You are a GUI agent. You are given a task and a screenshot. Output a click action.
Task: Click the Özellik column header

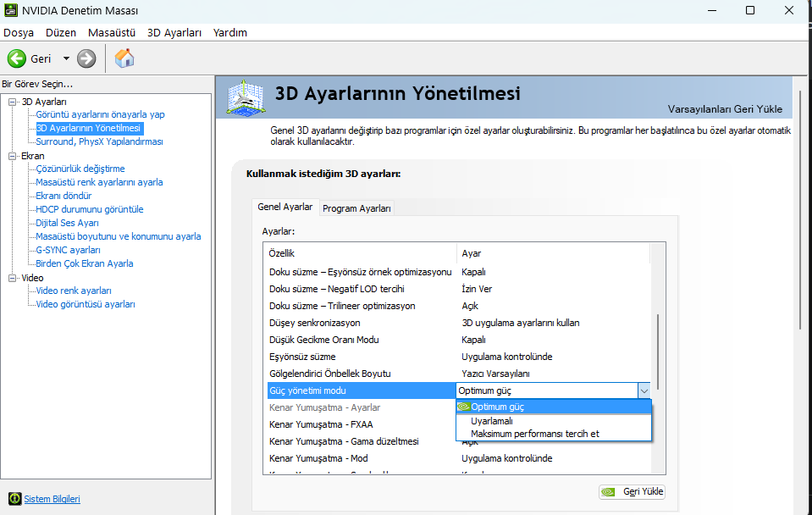pos(361,253)
